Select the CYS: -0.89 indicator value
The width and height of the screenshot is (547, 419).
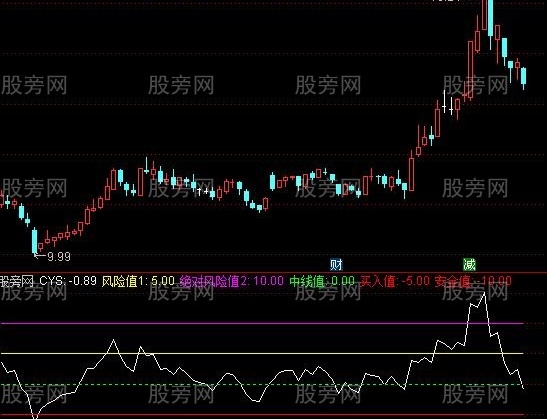pyautogui.click(x=68, y=281)
